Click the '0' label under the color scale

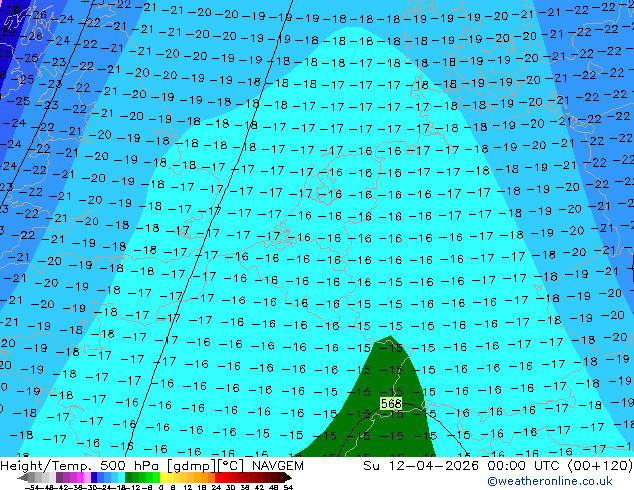pos(161,487)
